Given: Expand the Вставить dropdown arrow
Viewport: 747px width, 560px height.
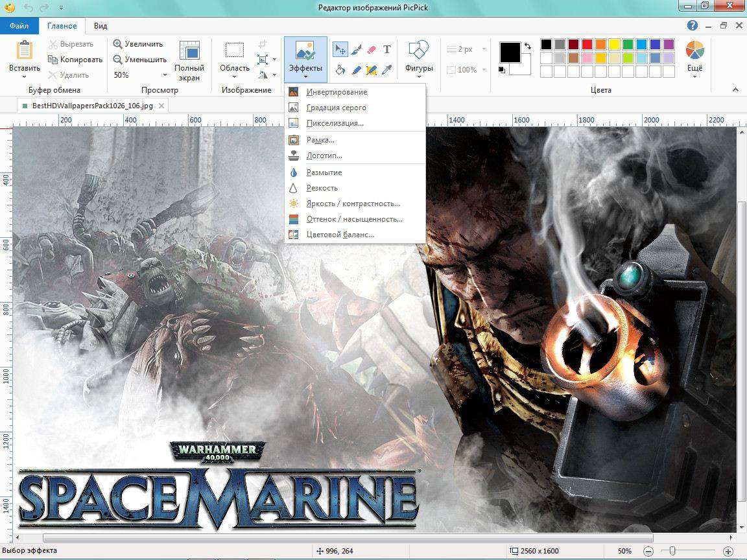Looking at the screenshot, I should tap(24, 76).
